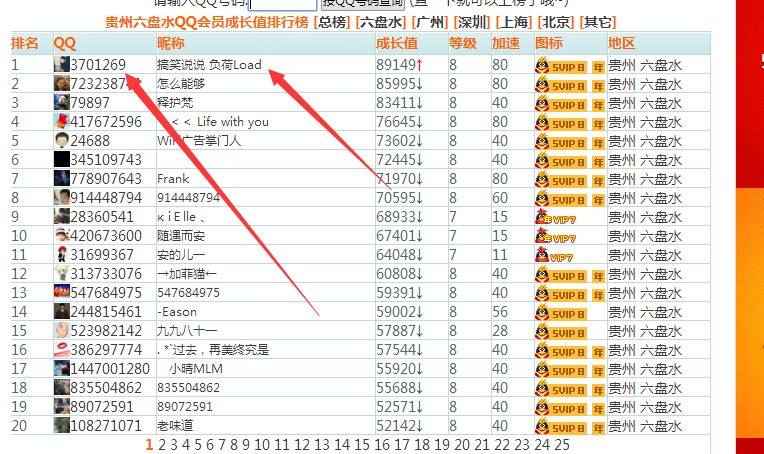Viewport: 764px width, 454px height.
Task: Select QQ number 1447001280
Action: click(x=110, y=368)
